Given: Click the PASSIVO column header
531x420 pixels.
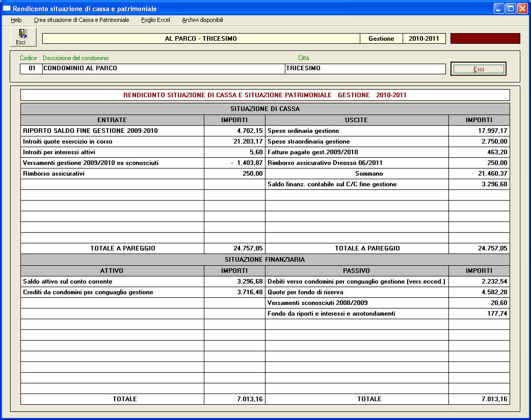Looking at the screenshot, I should click(357, 271).
